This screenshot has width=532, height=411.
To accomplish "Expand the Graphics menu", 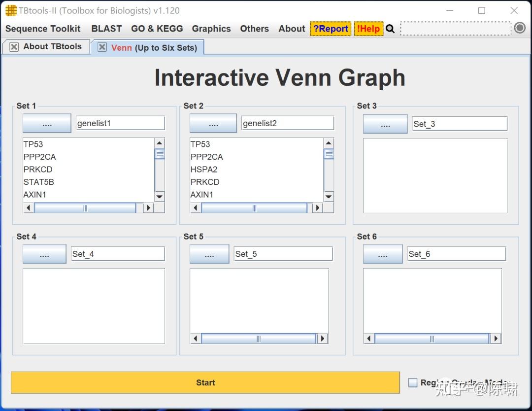I will point(211,29).
